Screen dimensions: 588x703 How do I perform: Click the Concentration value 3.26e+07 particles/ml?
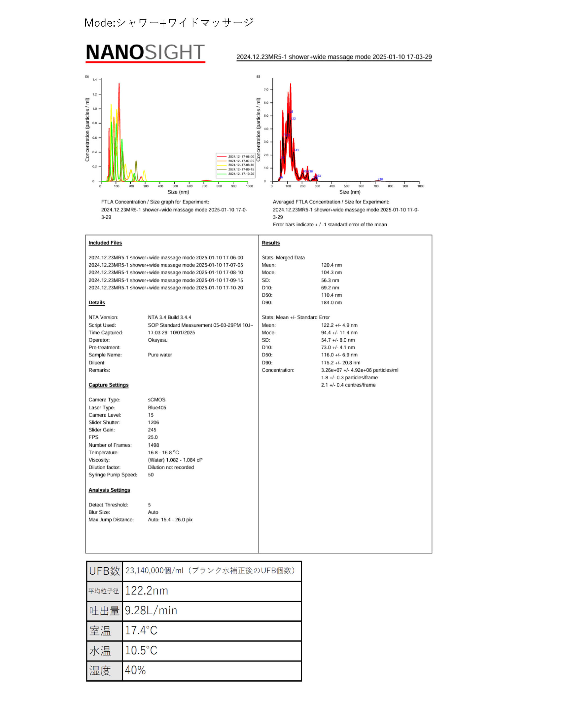(x=359, y=370)
